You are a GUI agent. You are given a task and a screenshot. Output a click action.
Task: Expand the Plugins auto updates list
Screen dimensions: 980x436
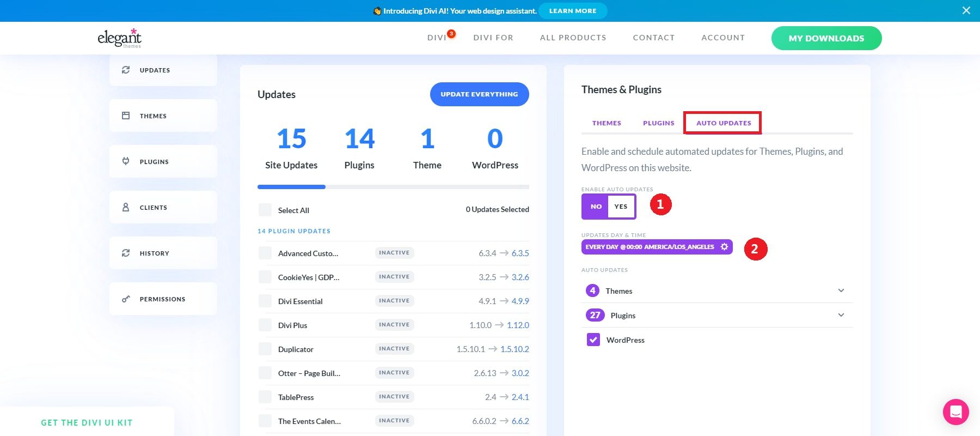click(x=841, y=315)
